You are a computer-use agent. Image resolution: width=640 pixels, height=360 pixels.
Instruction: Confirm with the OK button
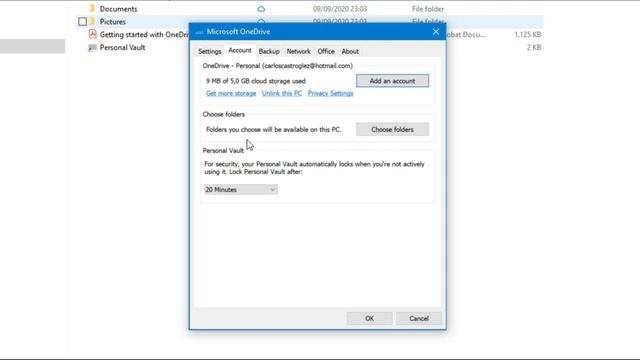369,318
